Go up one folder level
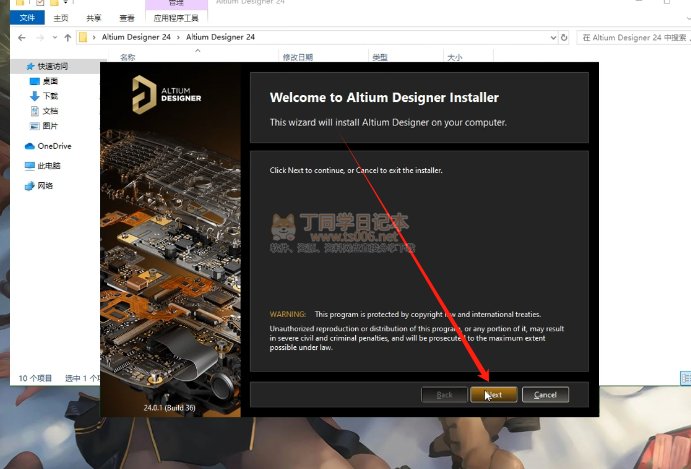 68,37
